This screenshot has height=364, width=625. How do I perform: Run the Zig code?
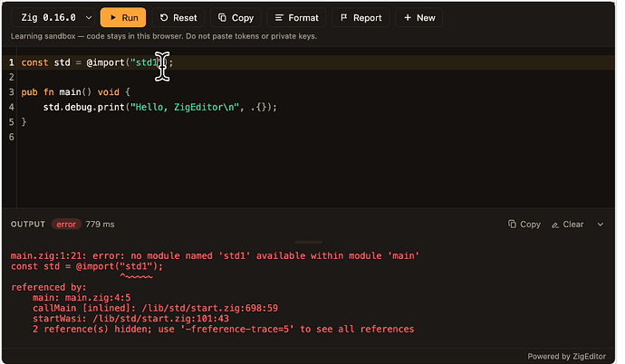(123, 17)
